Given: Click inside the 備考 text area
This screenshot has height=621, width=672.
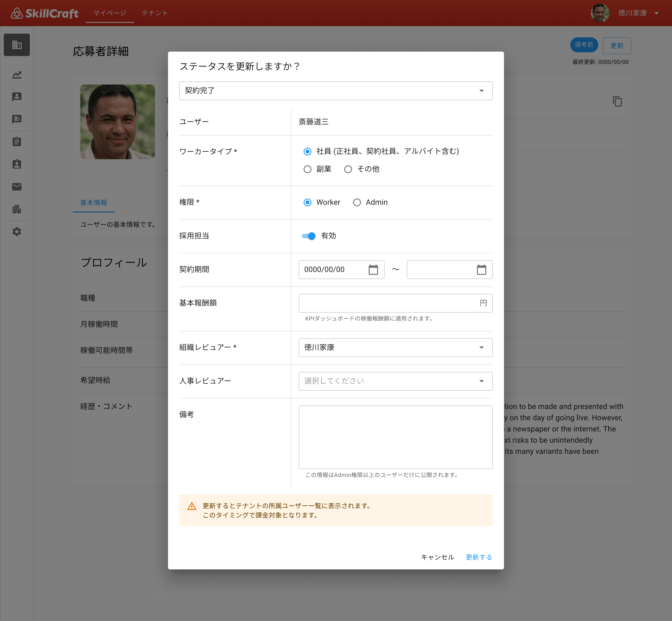Looking at the screenshot, I should (x=395, y=437).
